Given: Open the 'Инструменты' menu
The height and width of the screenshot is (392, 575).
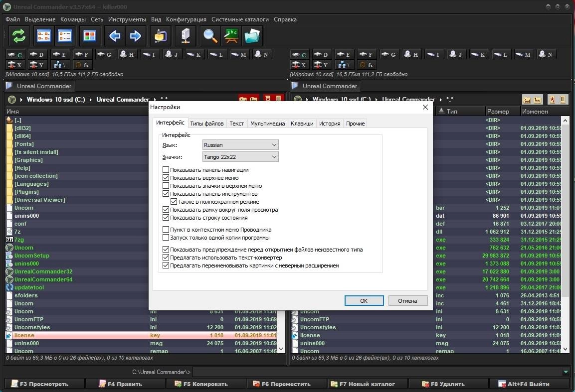Looking at the screenshot, I should [127, 19].
